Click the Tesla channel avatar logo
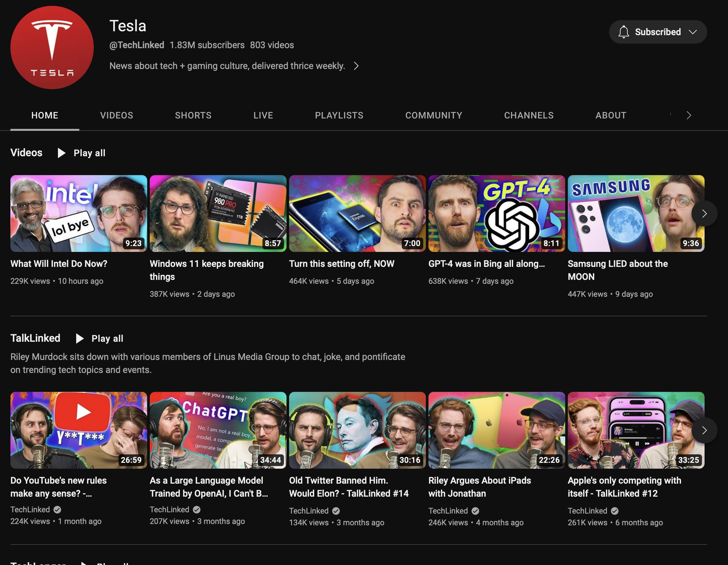Image resolution: width=728 pixels, height=565 pixels. tap(52, 47)
